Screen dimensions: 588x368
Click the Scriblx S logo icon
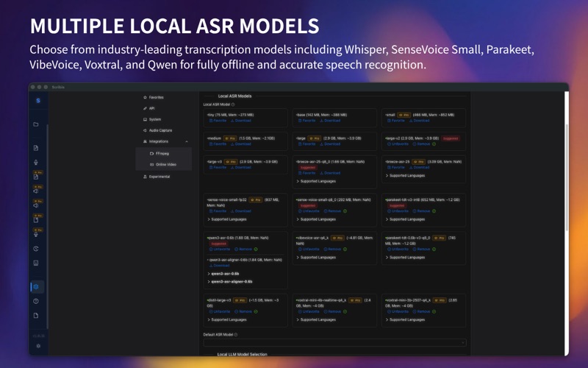tap(38, 101)
